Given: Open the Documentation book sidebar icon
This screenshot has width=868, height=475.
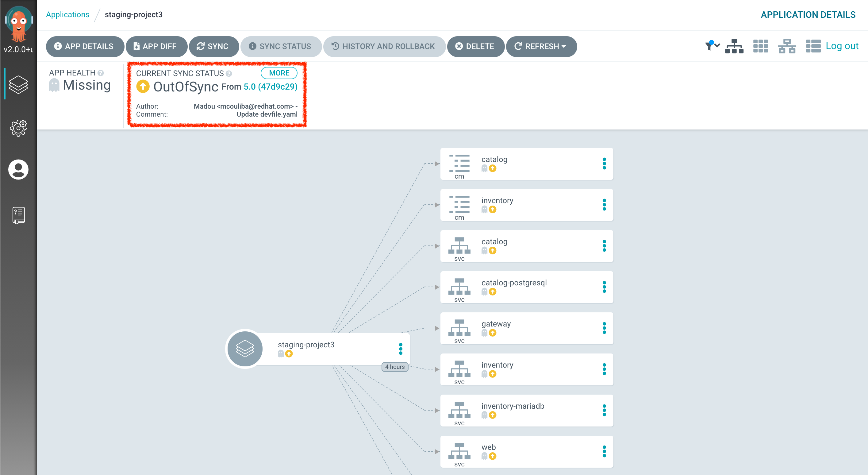Looking at the screenshot, I should pos(18,215).
